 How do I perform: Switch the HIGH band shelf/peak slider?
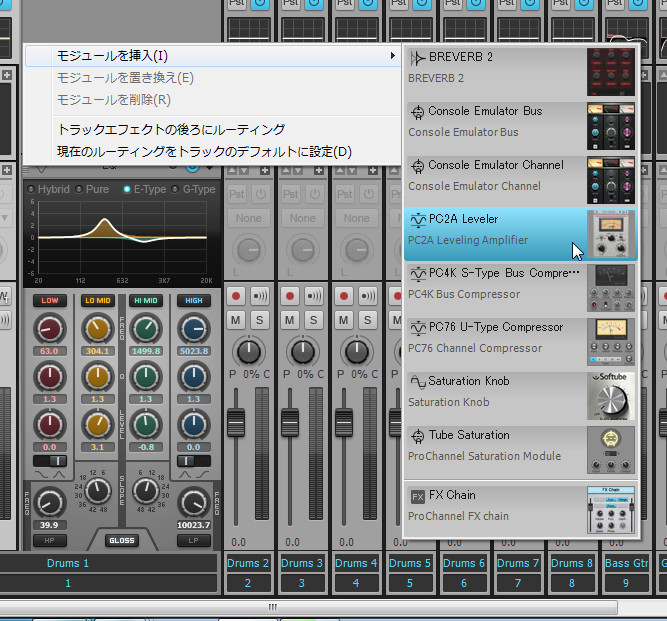pos(194,461)
